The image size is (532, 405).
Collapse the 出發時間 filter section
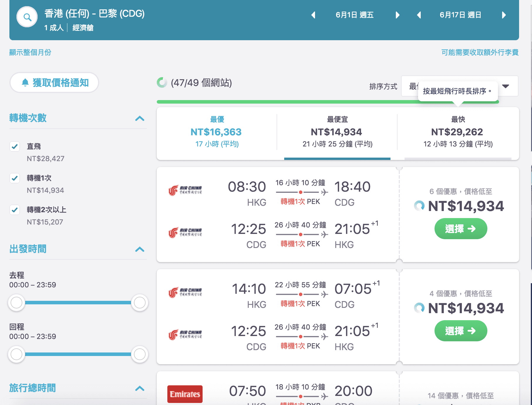pyautogui.click(x=140, y=249)
